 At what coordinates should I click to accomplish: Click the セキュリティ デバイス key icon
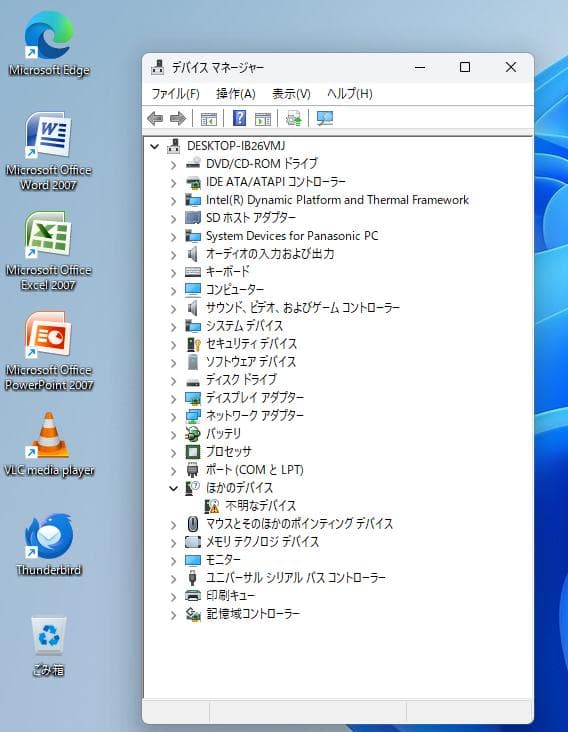[x=193, y=344]
